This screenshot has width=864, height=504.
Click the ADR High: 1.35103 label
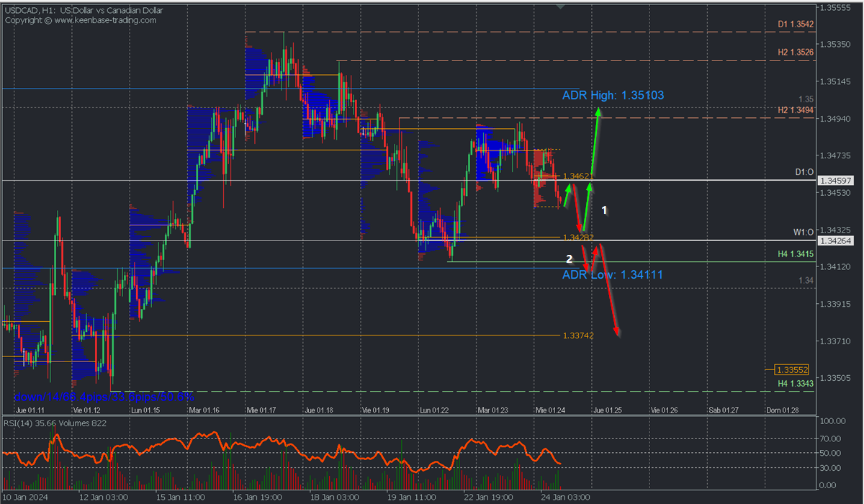(613, 95)
